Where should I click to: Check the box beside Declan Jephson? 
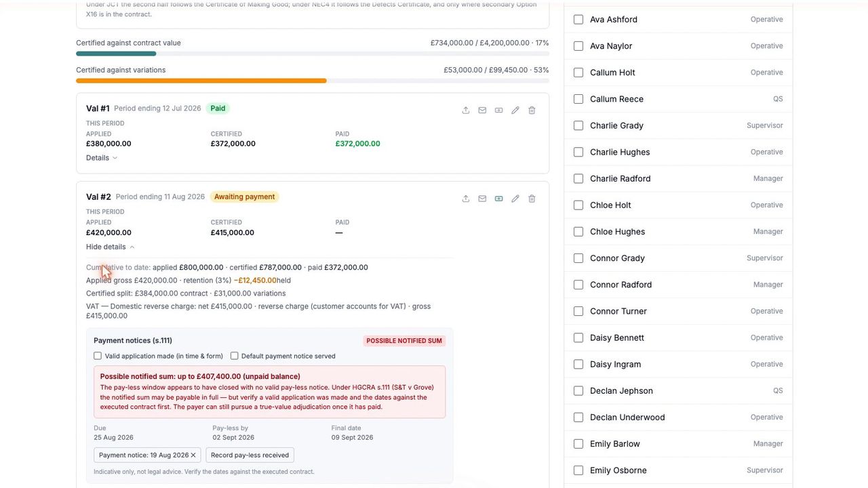pyautogui.click(x=578, y=391)
